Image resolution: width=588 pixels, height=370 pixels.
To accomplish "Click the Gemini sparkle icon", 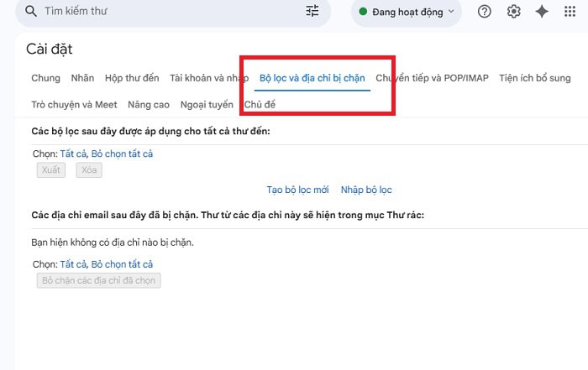I will pos(542,12).
